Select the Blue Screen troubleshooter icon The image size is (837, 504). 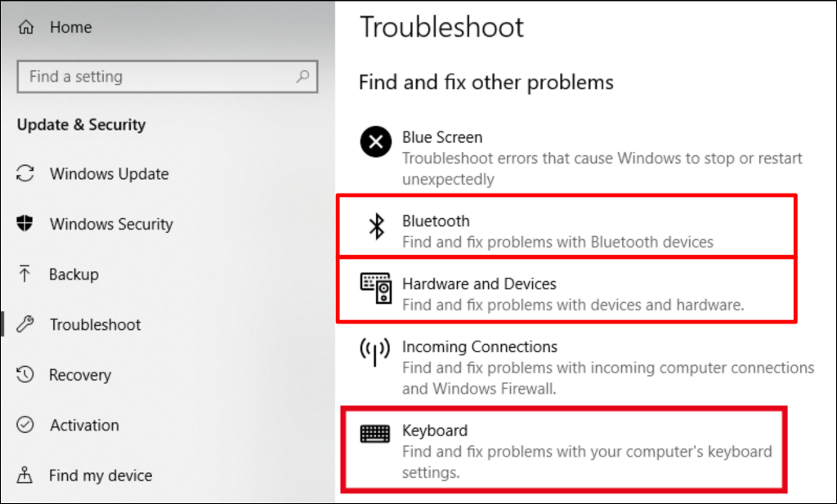click(375, 141)
